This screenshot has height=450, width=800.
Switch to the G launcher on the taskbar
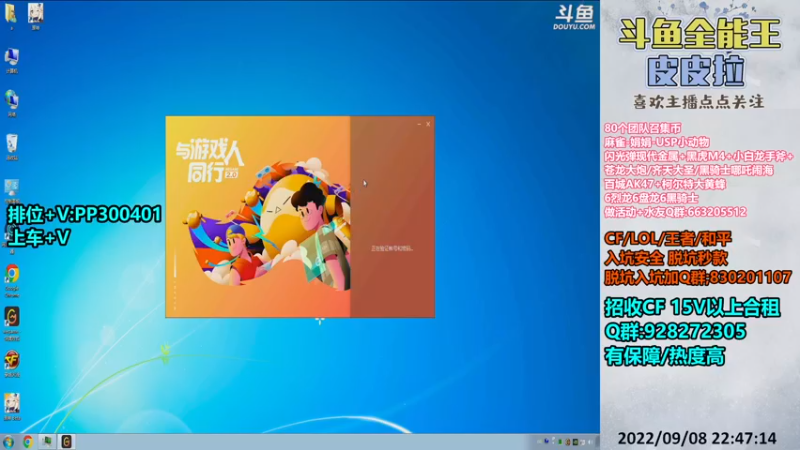(x=66, y=442)
